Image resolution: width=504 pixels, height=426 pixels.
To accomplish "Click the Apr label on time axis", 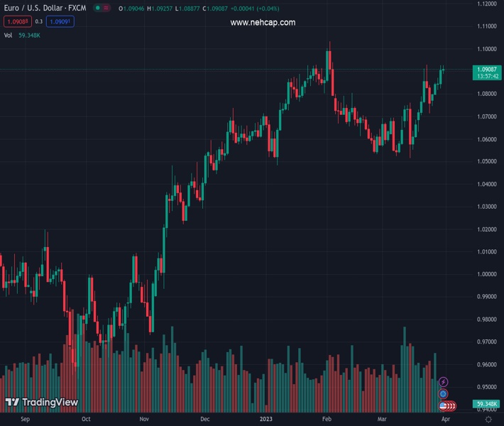I will pos(444,420).
